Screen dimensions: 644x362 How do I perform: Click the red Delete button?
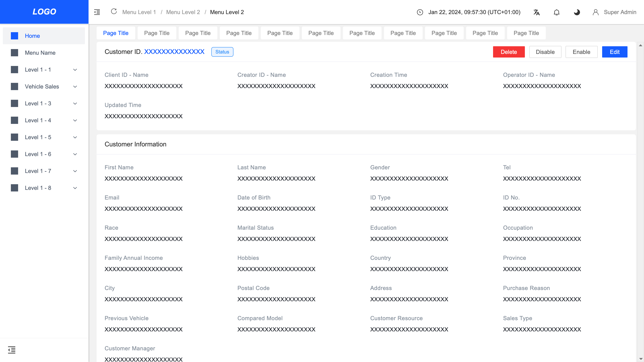(509, 52)
